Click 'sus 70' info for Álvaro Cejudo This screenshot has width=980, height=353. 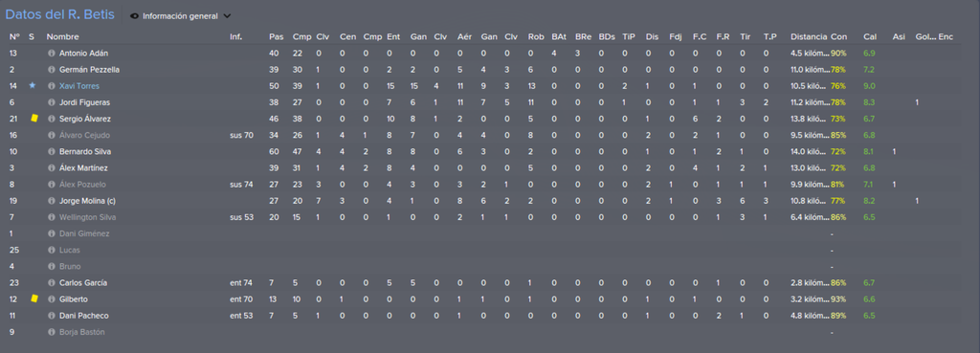(x=242, y=135)
